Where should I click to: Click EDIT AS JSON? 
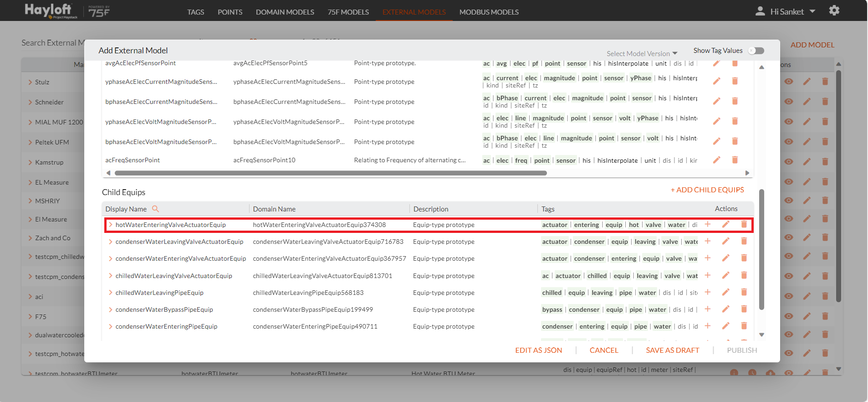(x=539, y=350)
